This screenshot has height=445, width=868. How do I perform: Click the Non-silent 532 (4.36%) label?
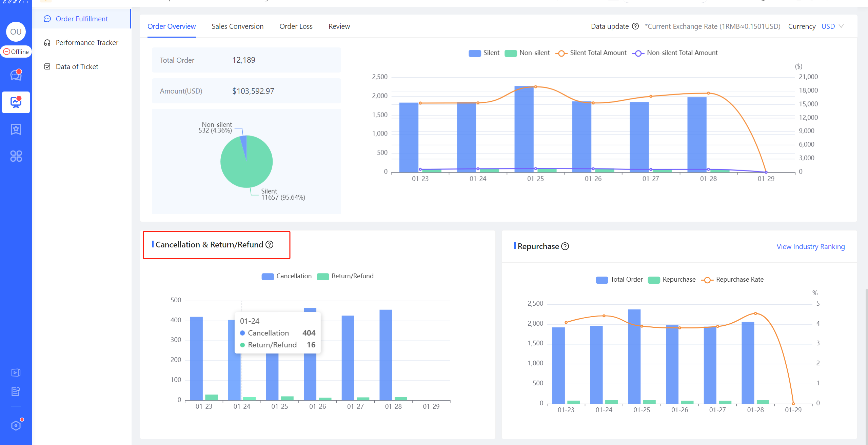click(215, 127)
